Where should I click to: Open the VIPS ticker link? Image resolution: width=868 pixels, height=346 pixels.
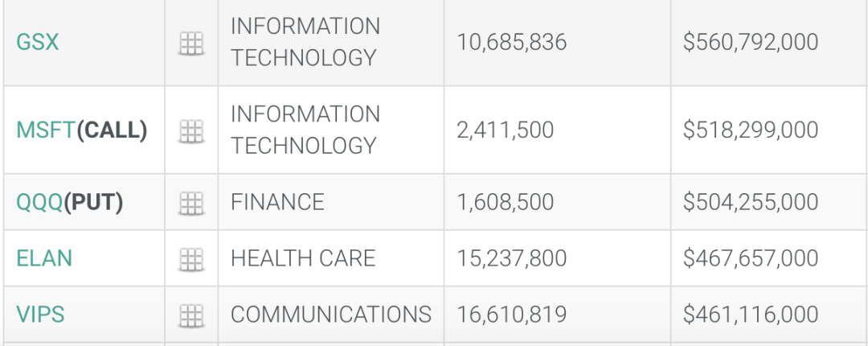click(x=40, y=314)
